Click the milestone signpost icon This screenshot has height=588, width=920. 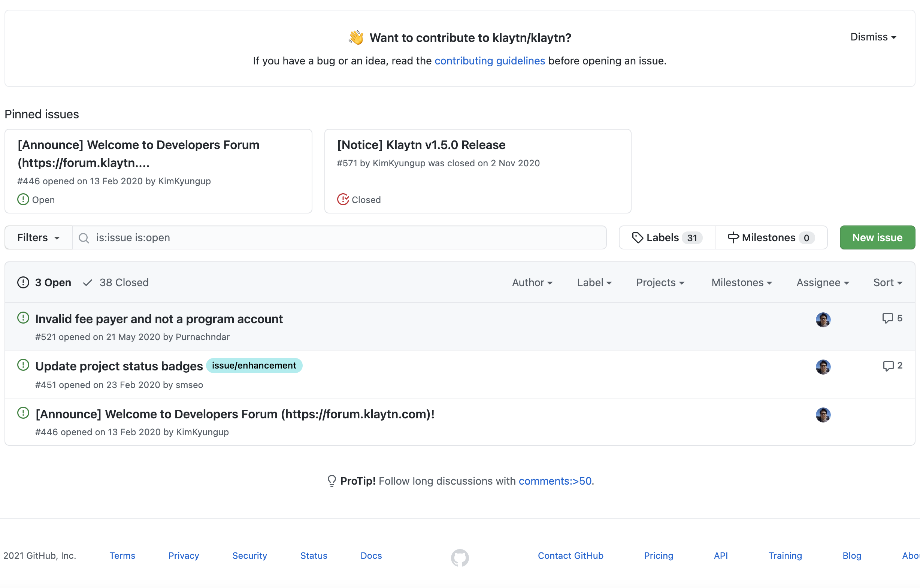click(733, 238)
